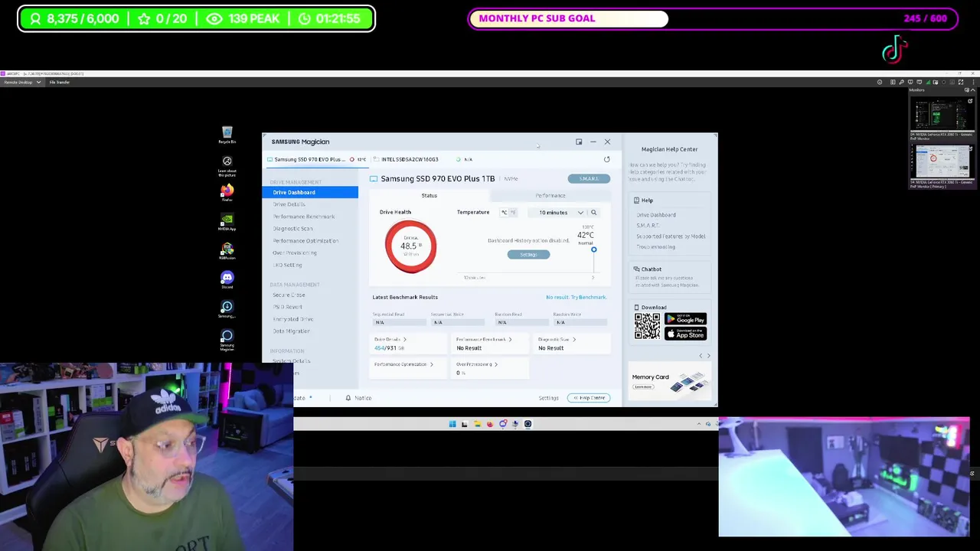The height and width of the screenshot is (551, 980).
Task: Click the Google Play download badge
Action: [685, 319]
